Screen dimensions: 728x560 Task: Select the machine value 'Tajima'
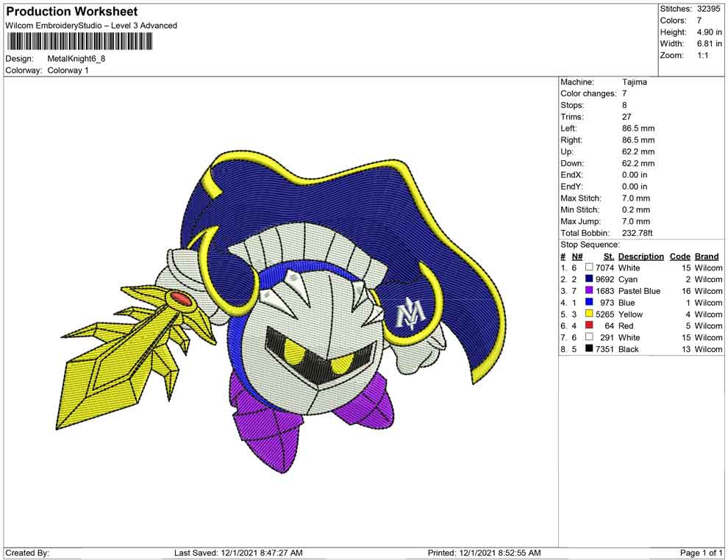coord(634,82)
